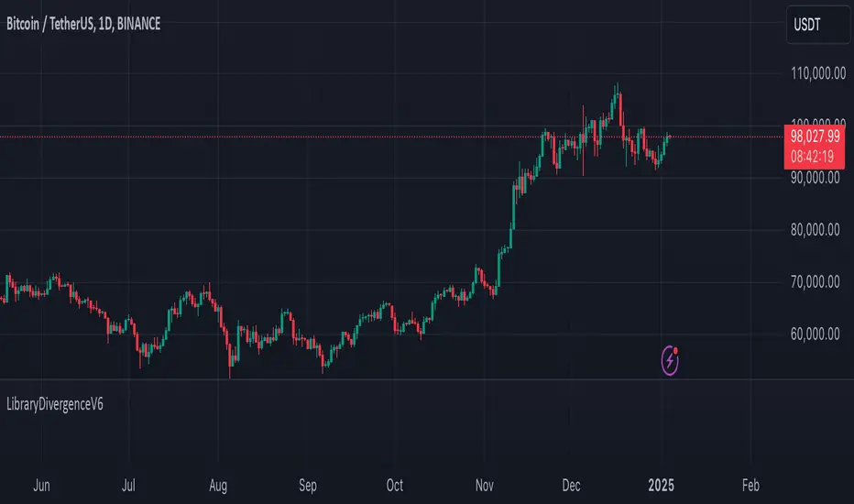Screen dimensions: 854x504
Task: Select the Oct label on the time axis
Action: 395,485
